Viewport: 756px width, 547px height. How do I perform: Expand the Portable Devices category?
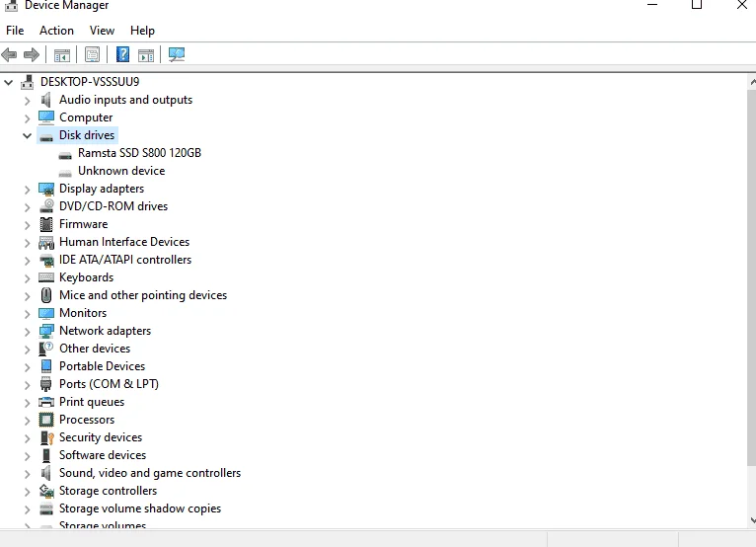tap(27, 367)
